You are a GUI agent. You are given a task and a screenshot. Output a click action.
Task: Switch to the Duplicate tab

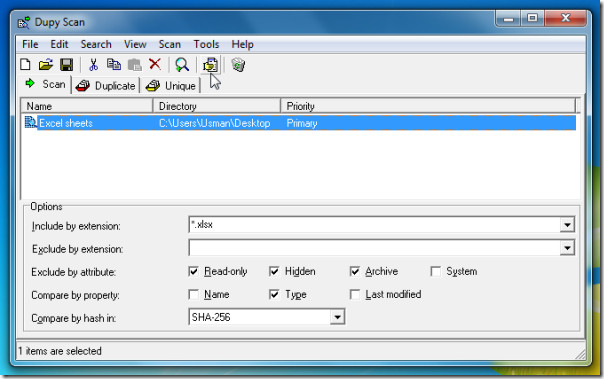(106, 86)
